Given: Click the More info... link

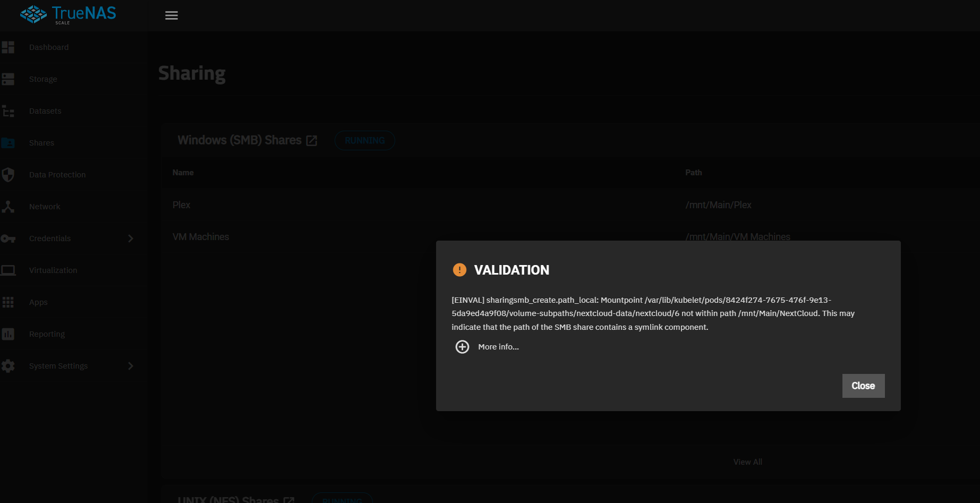Looking at the screenshot, I should click(498, 347).
